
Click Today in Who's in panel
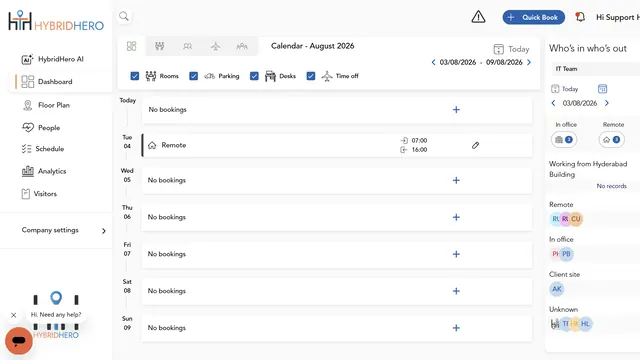(x=564, y=89)
